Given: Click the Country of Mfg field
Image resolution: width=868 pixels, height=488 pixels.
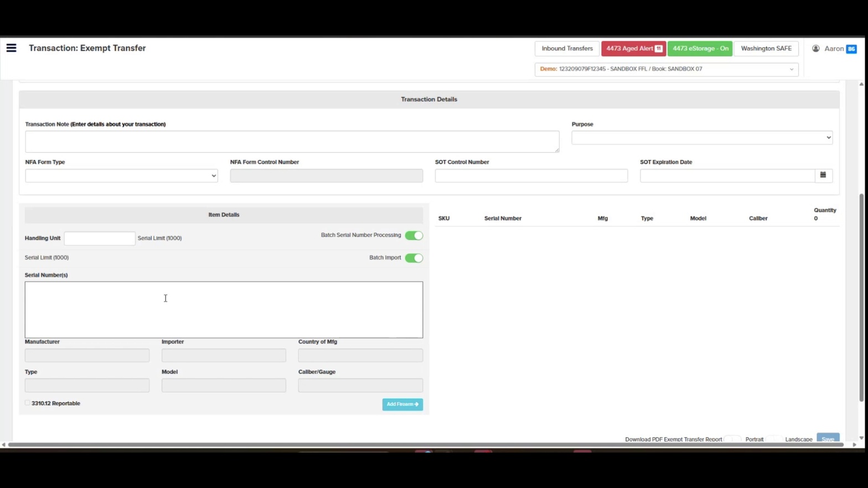Looking at the screenshot, I should [x=360, y=355].
